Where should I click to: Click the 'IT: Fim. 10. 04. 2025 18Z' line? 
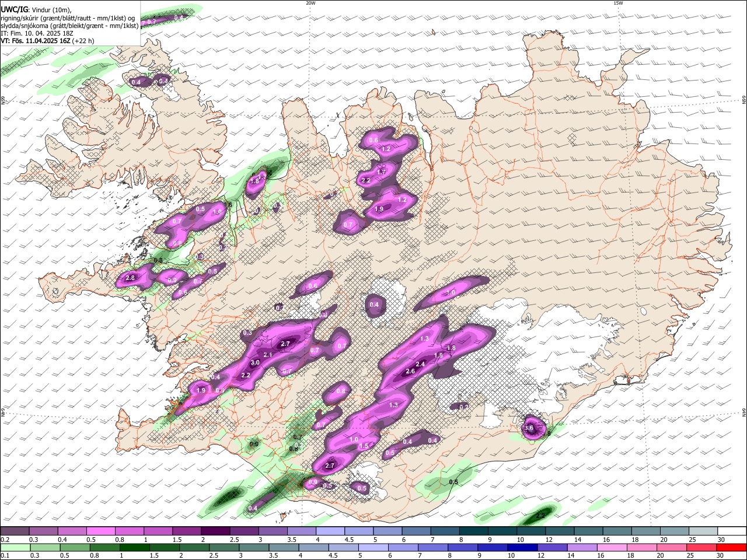tap(37, 33)
